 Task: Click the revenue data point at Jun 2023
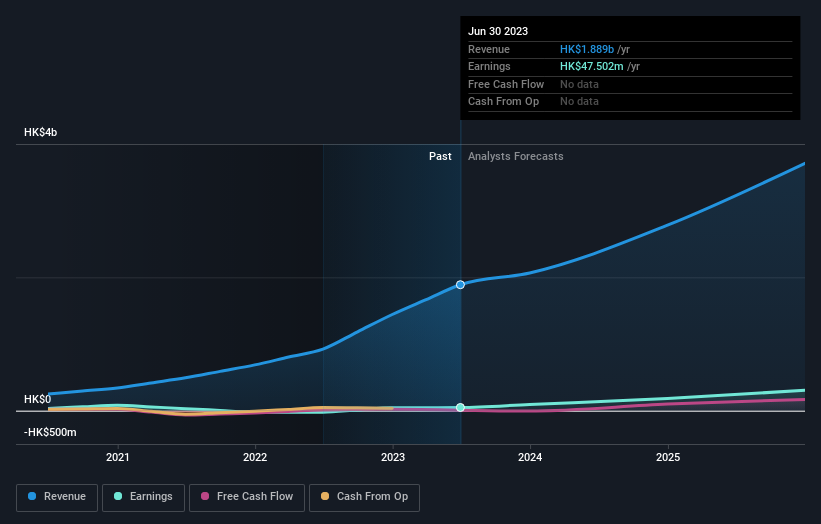click(460, 285)
